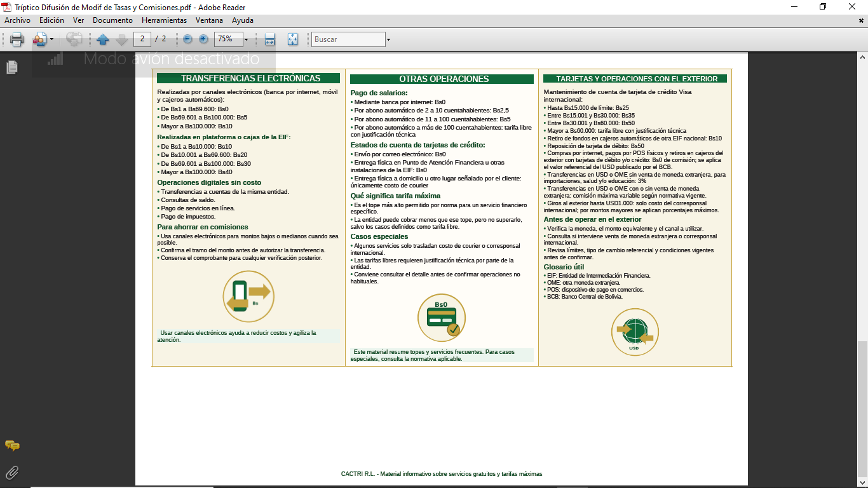Open the Attachments paperclip panel
868x488 pixels.
coord(12,472)
